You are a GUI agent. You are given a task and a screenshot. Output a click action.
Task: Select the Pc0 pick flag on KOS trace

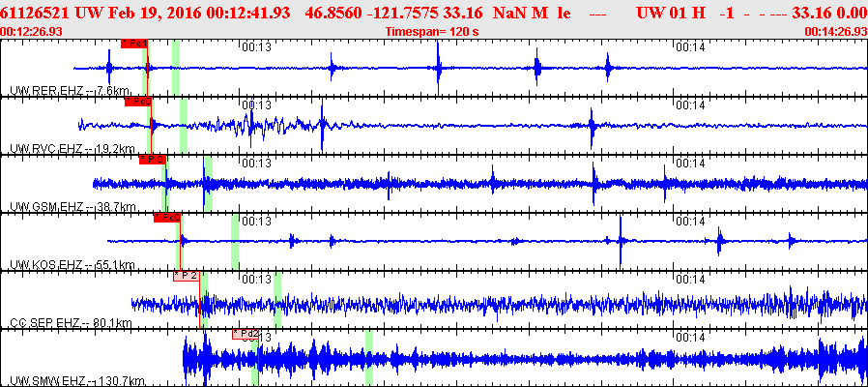167,218
